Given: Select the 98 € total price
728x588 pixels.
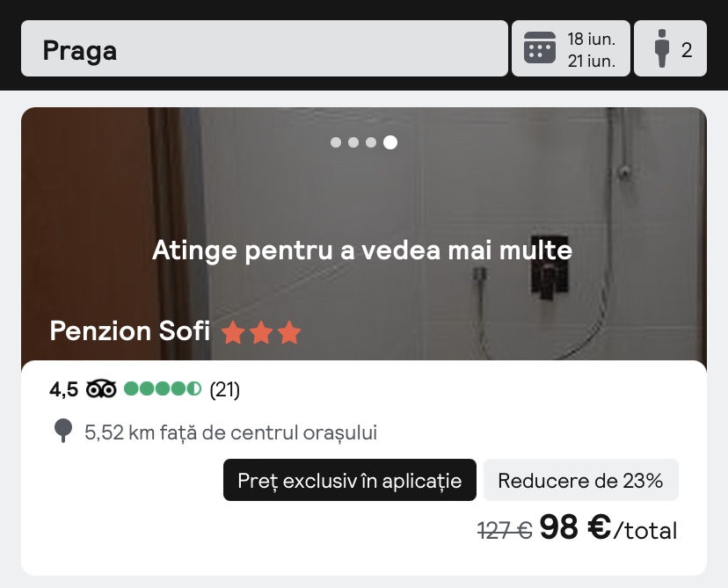Looking at the screenshot, I should click(575, 527).
